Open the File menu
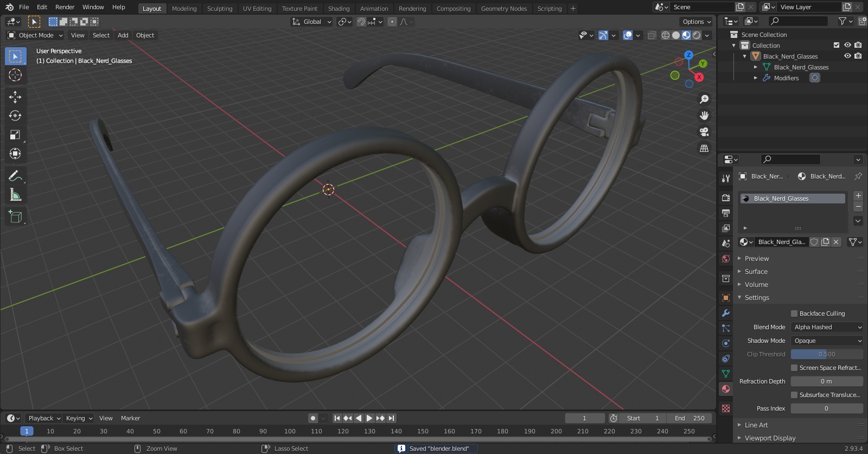 (x=24, y=7)
